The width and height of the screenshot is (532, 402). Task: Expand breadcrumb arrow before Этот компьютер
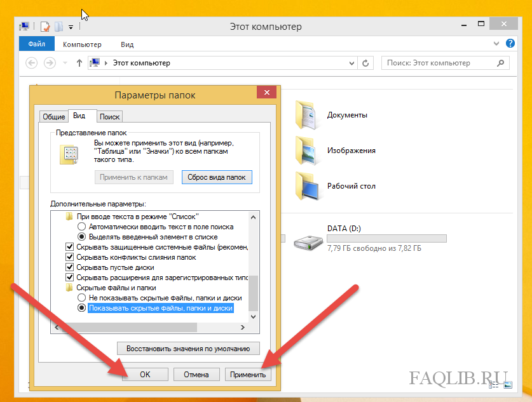tap(106, 63)
